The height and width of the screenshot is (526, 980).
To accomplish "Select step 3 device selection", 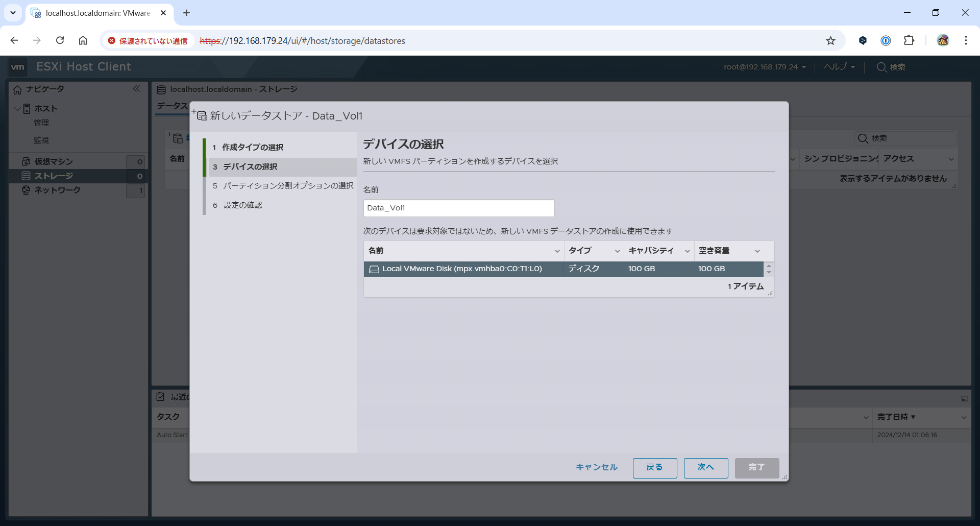I will click(283, 167).
